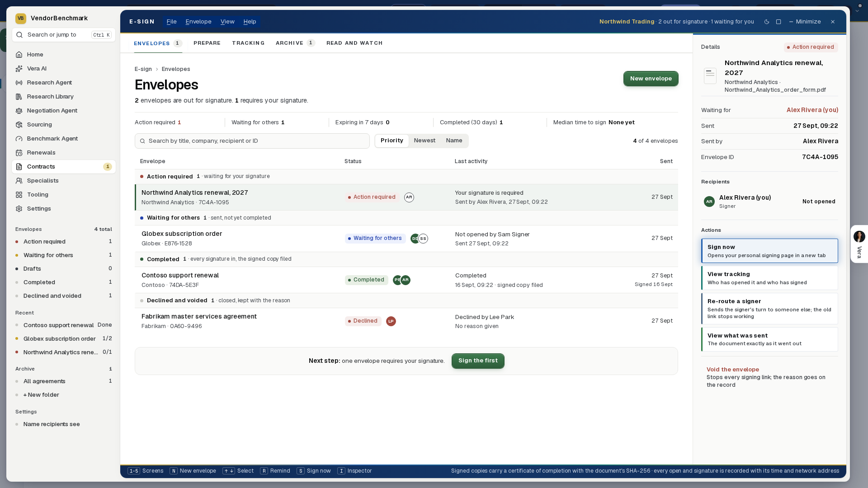This screenshot has width=868, height=488.
Task: Open Research Library icon
Action: click(x=19, y=97)
